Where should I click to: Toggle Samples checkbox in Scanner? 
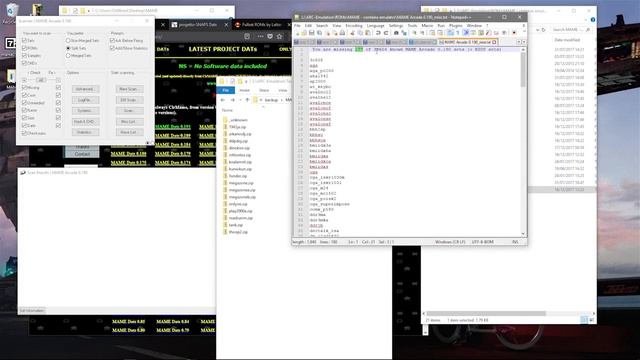[24, 56]
